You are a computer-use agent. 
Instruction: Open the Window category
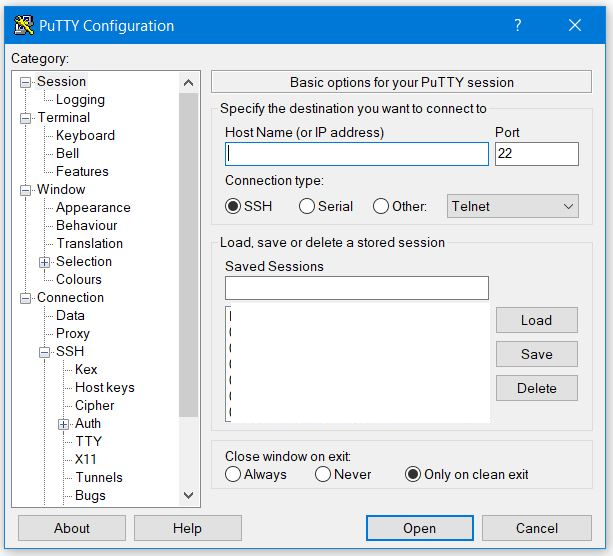pos(61,189)
